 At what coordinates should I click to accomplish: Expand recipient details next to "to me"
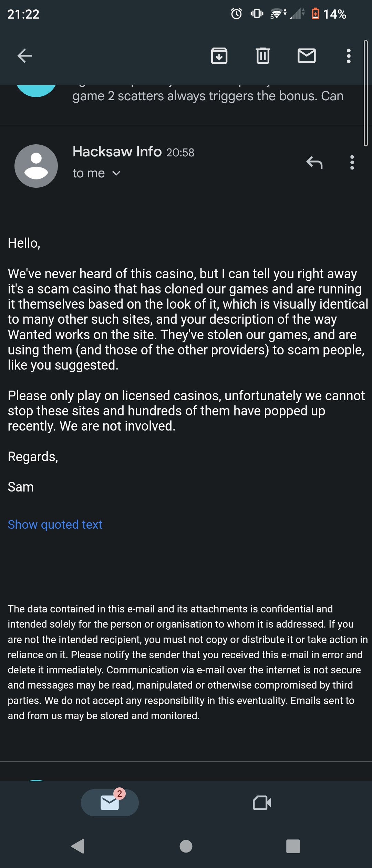click(116, 173)
